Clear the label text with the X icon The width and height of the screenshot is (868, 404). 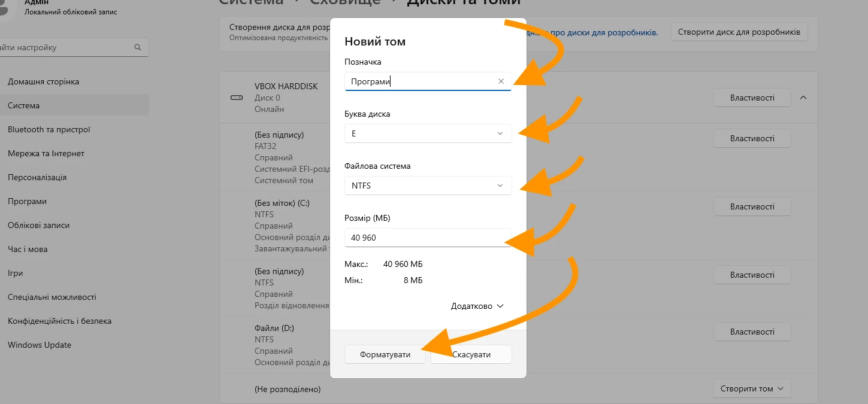coord(501,81)
